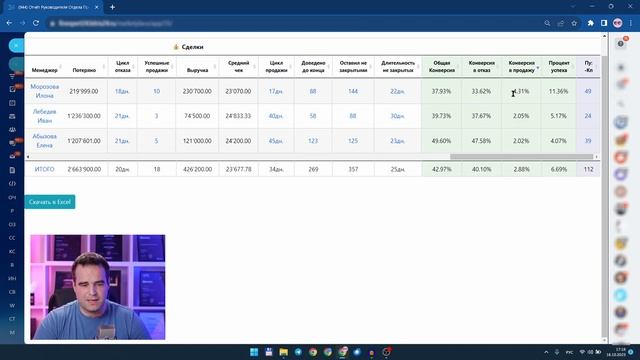Screen dimensions: 640x360
Task: Select total conversion value 49.60%
Action: (x=442, y=141)
